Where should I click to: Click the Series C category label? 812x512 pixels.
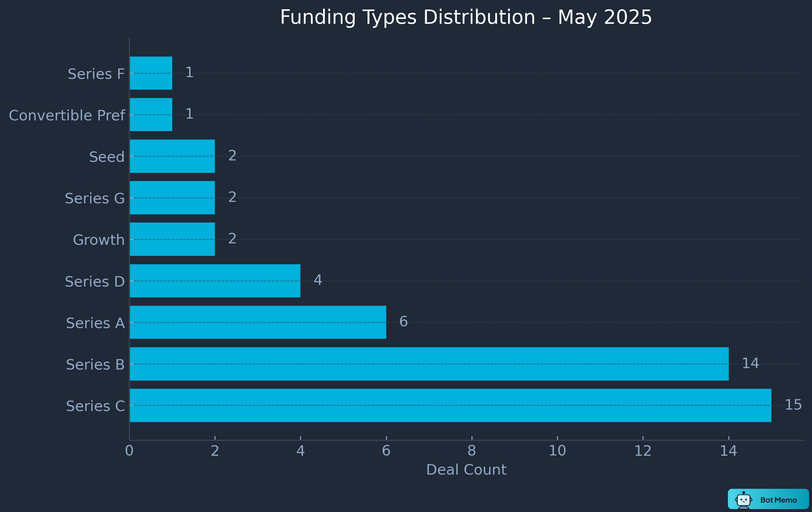click(x=95, y=406)
